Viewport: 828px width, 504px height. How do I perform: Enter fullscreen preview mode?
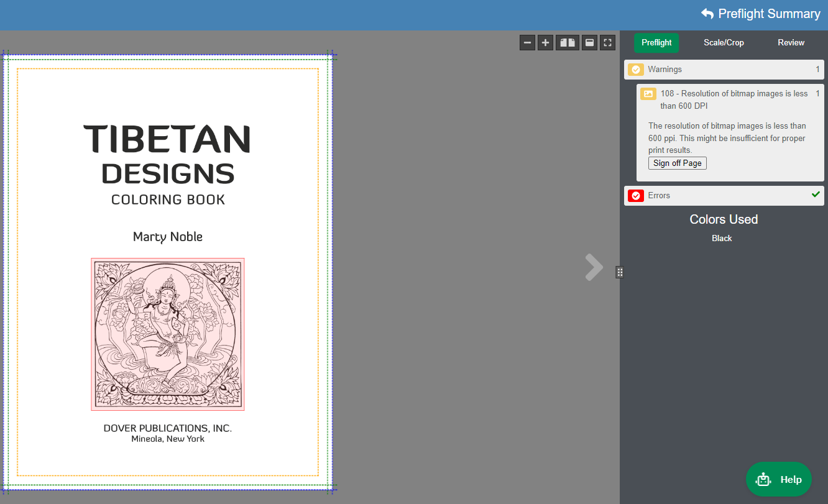[607, 43]
